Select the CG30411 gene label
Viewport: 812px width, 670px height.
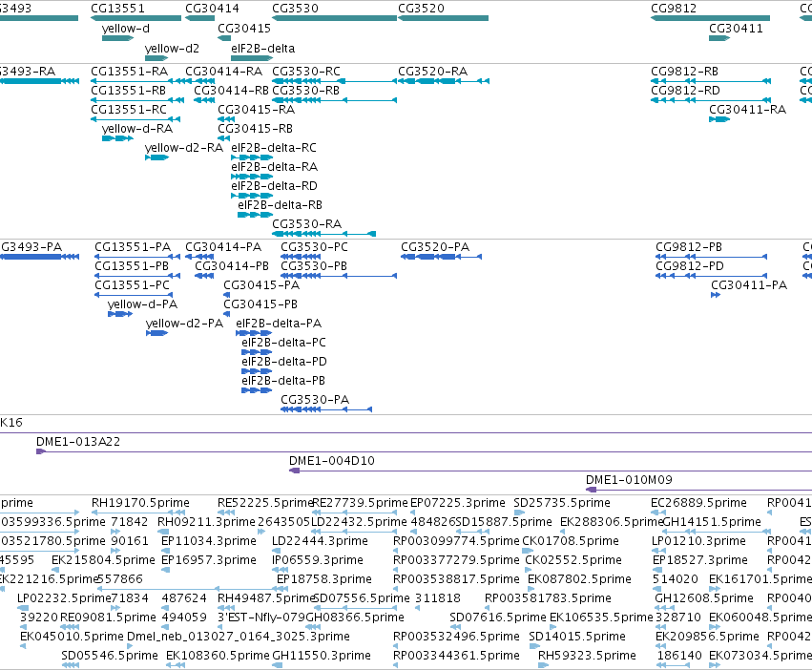coord(736,29)
